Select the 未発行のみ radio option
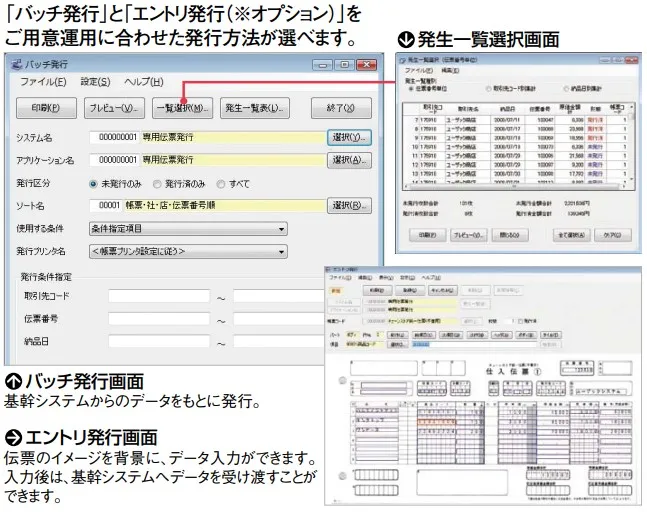Screen dimensions: 647x512 pos(95,184)
